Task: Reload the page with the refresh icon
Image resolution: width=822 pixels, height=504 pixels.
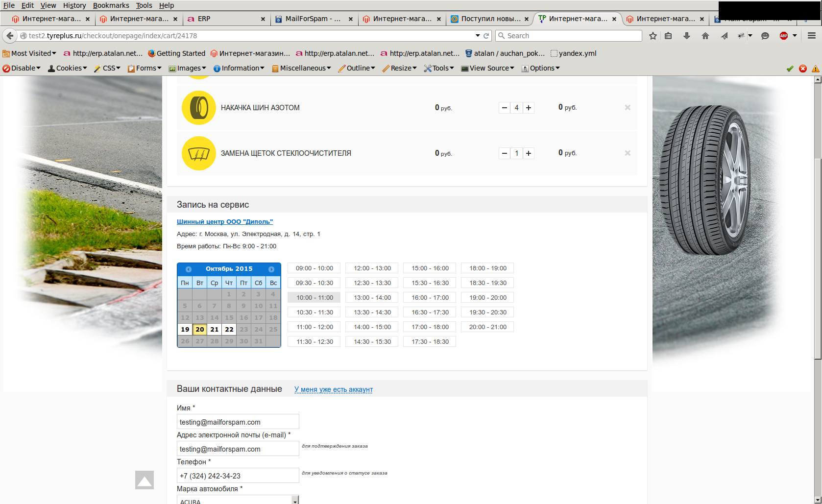Action: (486, 36)
